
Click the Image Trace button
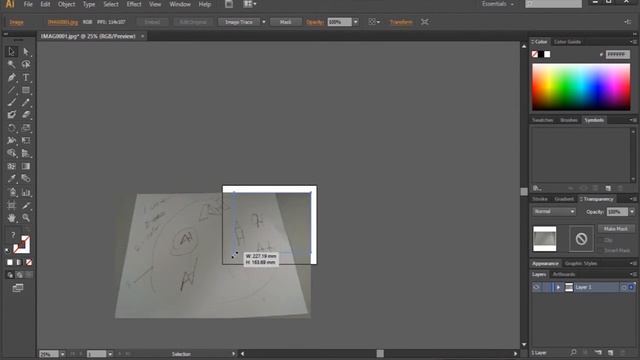pos(239,22)
